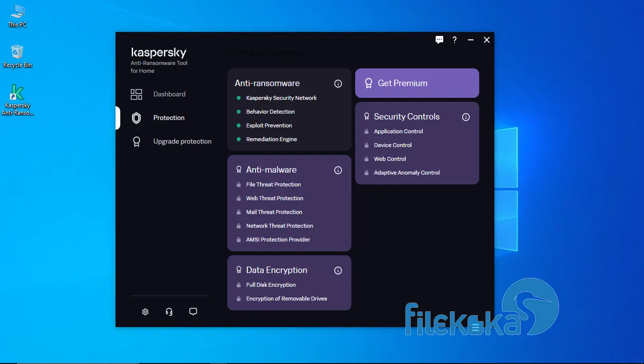Show info for the Anti-malware card

338,170
